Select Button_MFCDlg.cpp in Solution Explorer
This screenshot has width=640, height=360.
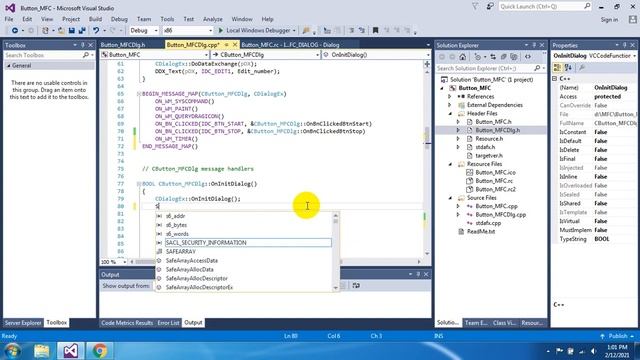(500, 215)
